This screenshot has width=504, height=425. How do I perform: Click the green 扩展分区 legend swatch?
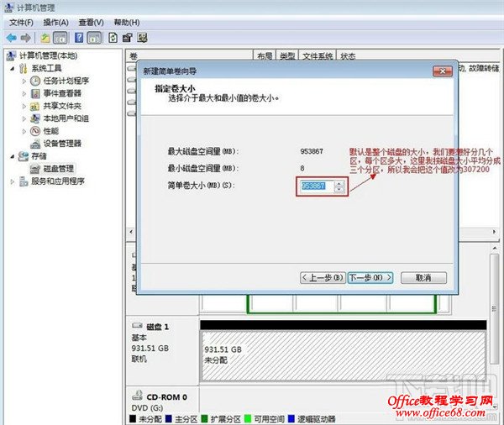click(204, 418)
